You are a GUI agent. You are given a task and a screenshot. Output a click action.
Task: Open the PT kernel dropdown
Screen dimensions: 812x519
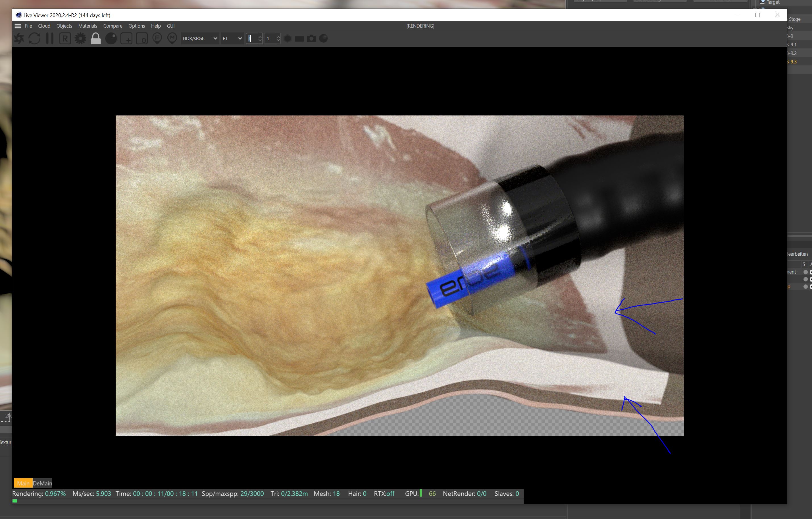click(x=232, y=38)
